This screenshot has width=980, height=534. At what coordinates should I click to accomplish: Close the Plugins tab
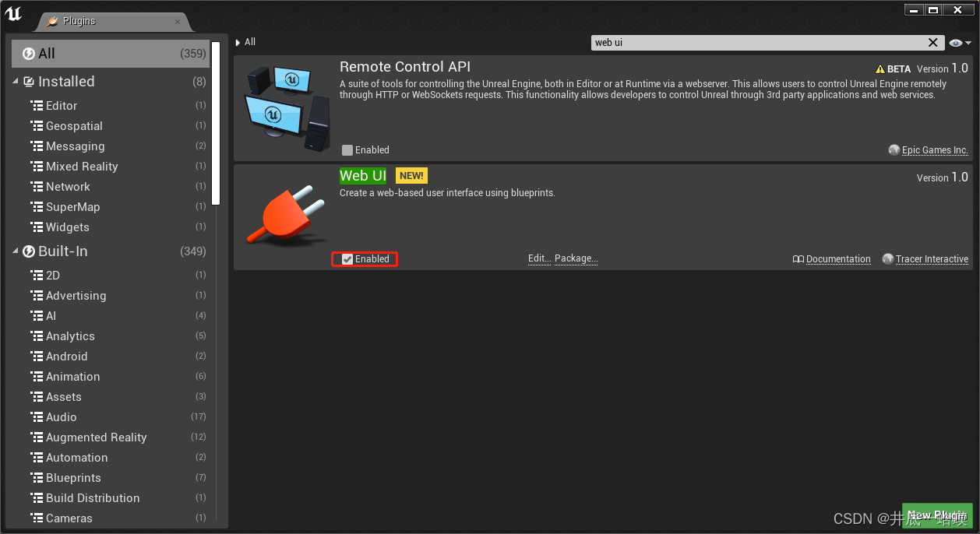coord(178,22)
